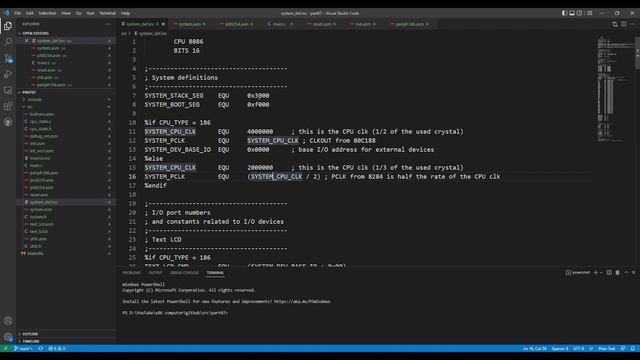Switch to the pit8254.asm editor tab
640x360 pixels.
237,24
